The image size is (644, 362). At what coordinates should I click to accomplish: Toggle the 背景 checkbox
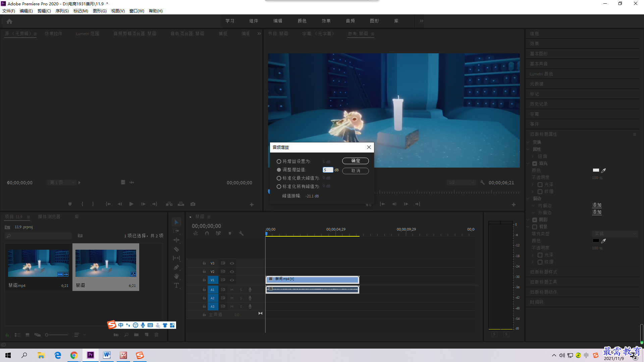click(535, 227)
